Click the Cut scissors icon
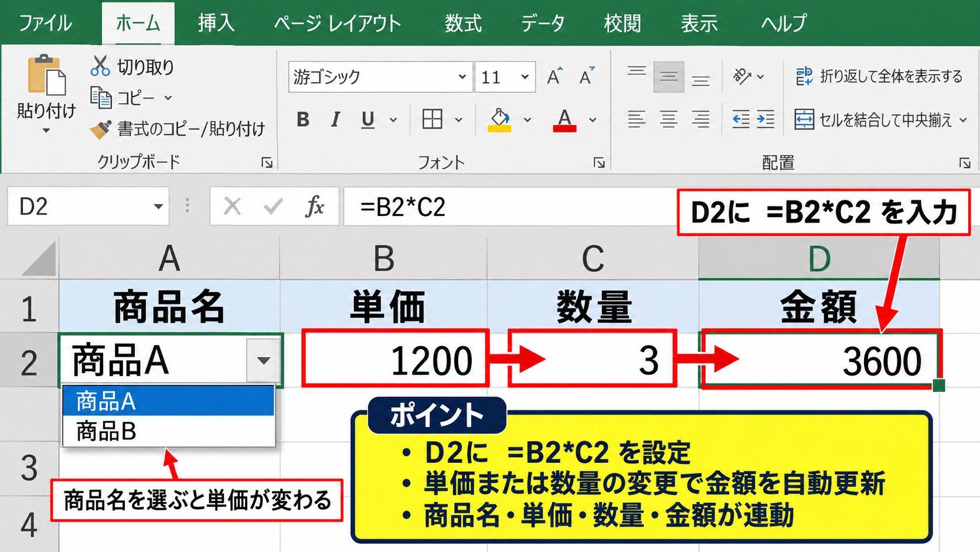 (x=100, y=66)
